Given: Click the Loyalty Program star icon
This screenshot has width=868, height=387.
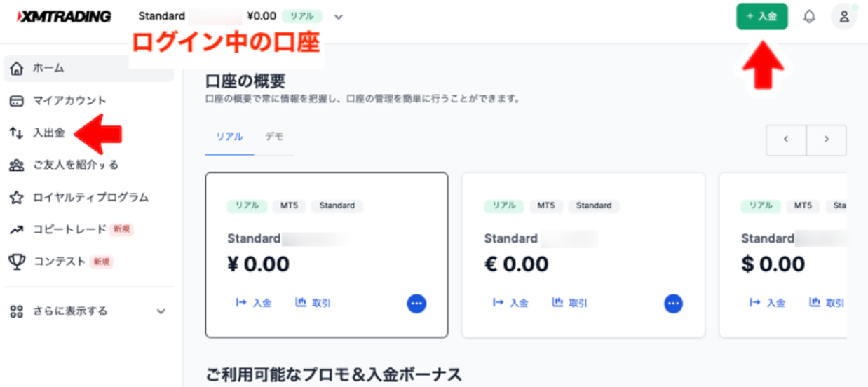Looking at the screenshot, I should (17, 198).
